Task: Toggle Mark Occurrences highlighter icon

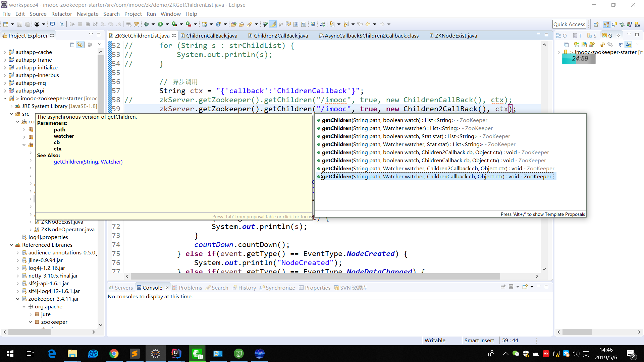Action: point(273,24)
